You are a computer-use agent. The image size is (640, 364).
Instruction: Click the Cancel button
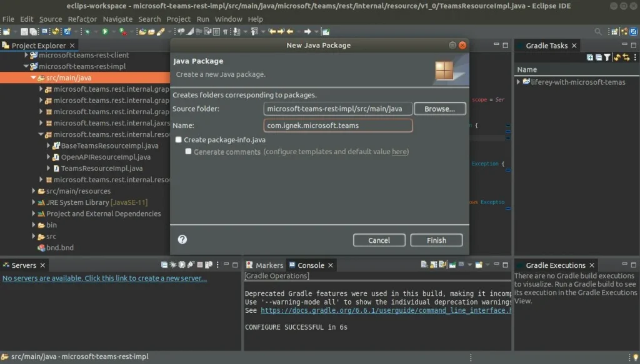[x=379, y=240]
